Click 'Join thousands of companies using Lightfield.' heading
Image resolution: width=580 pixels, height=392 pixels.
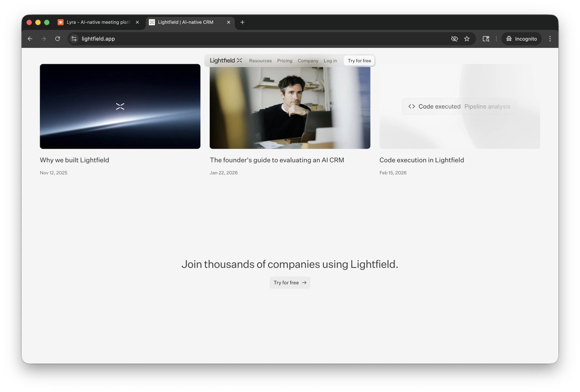(290, 265)
